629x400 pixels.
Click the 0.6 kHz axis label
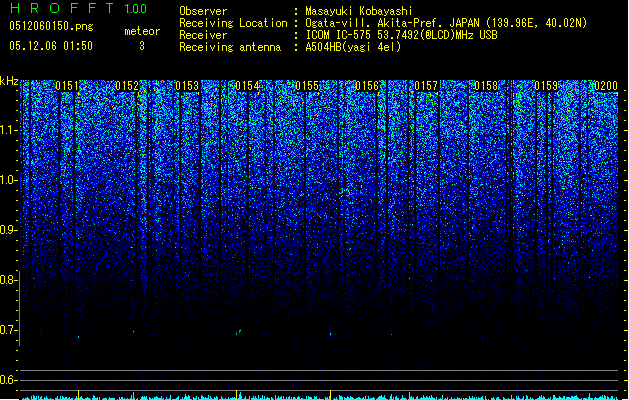coord(8,380)
